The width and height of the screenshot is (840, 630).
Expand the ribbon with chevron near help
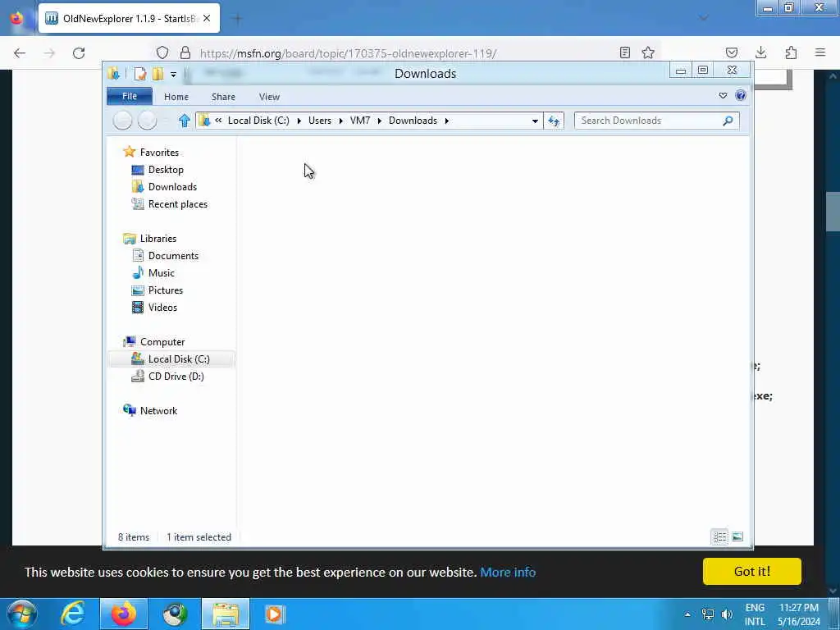[724, 96]
